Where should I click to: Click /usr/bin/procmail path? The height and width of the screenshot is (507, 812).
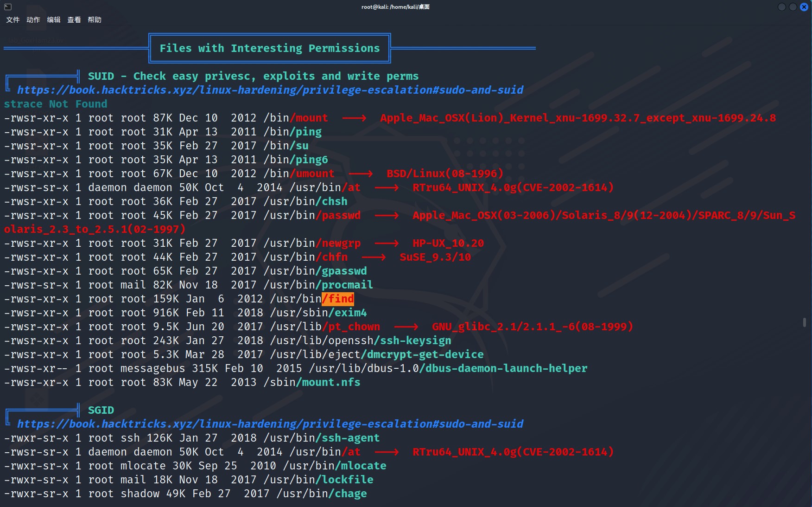(x=318, y=285)
